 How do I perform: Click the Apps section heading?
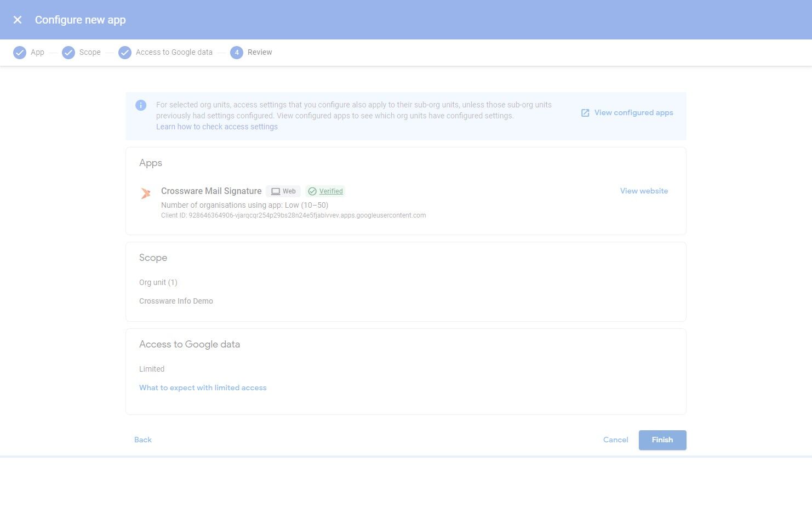pos(151,163)
